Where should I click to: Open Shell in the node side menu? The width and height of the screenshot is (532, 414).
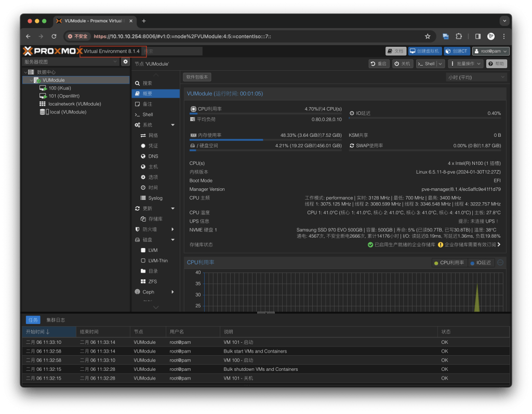click(148, 114)
